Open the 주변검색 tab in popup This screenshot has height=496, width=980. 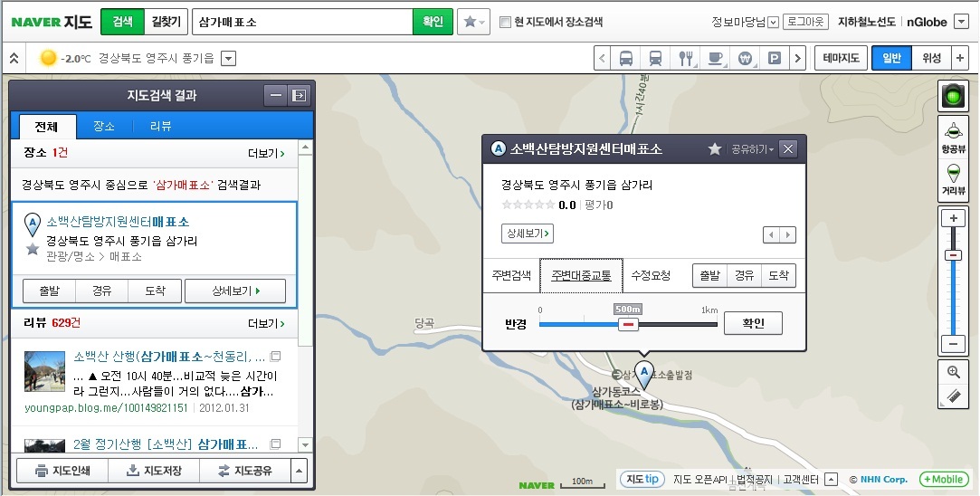[x=511, y=275]
